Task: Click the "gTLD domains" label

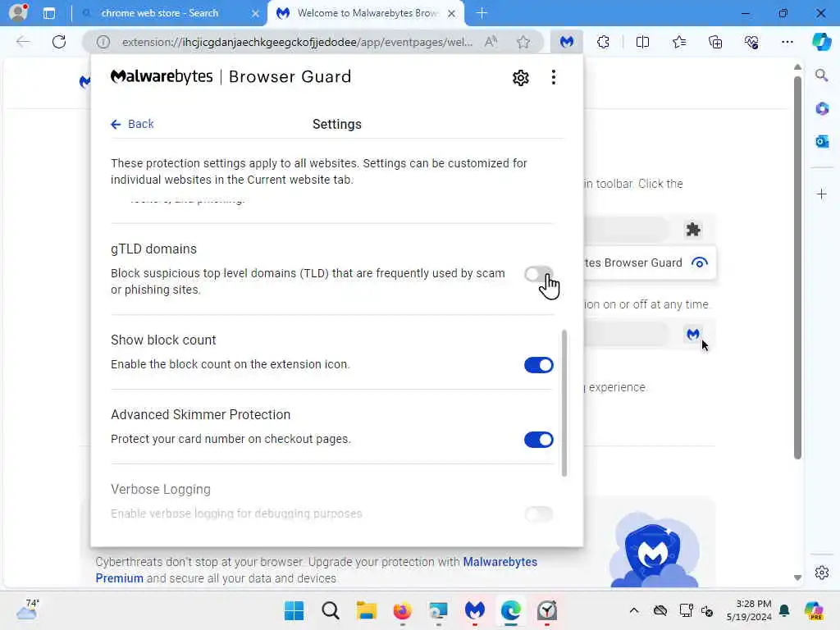Action: (153, 249)
